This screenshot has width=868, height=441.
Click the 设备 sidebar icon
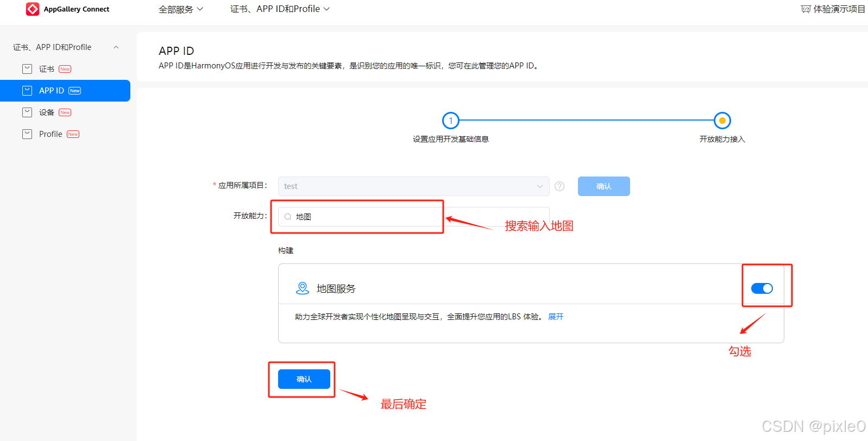(x=27, y=112)
